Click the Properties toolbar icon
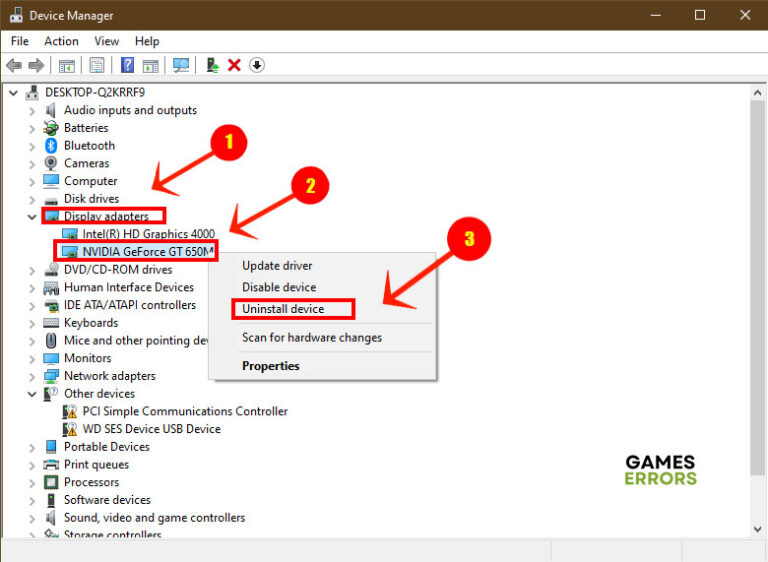 [x=96, y=65]
